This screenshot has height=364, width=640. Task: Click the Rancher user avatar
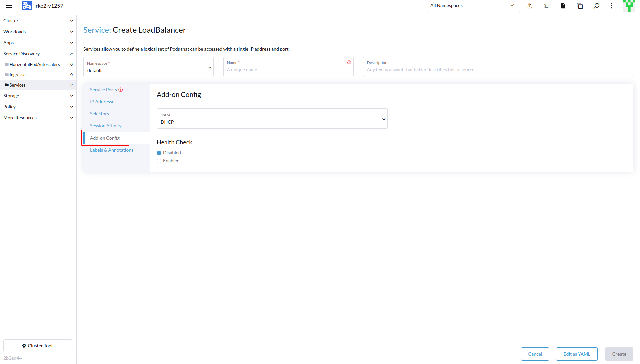(x=629, y=6)
